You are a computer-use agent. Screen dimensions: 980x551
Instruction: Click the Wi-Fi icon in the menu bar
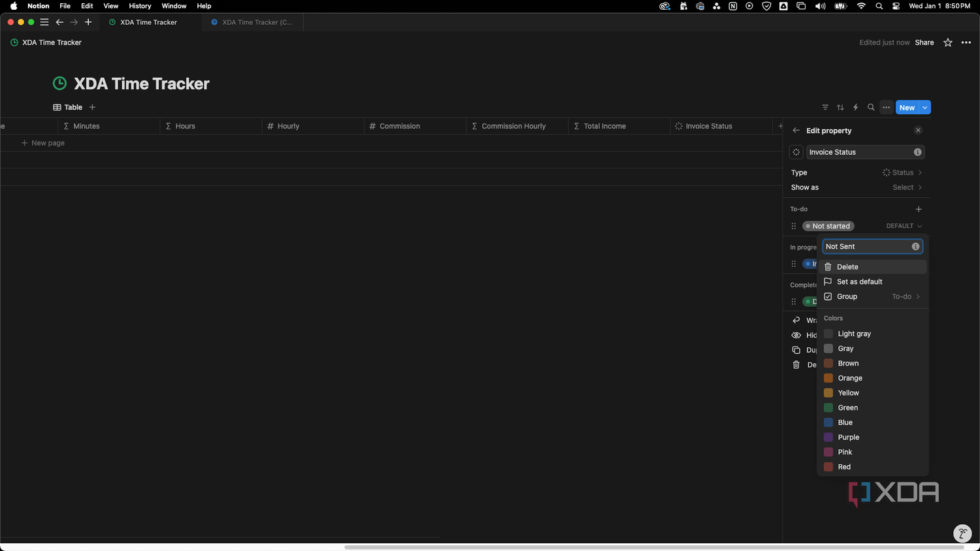(861, 6)
